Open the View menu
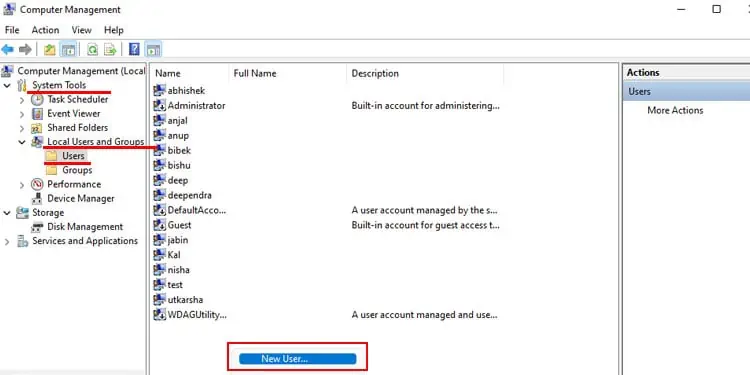 click(x=81, y=30)
